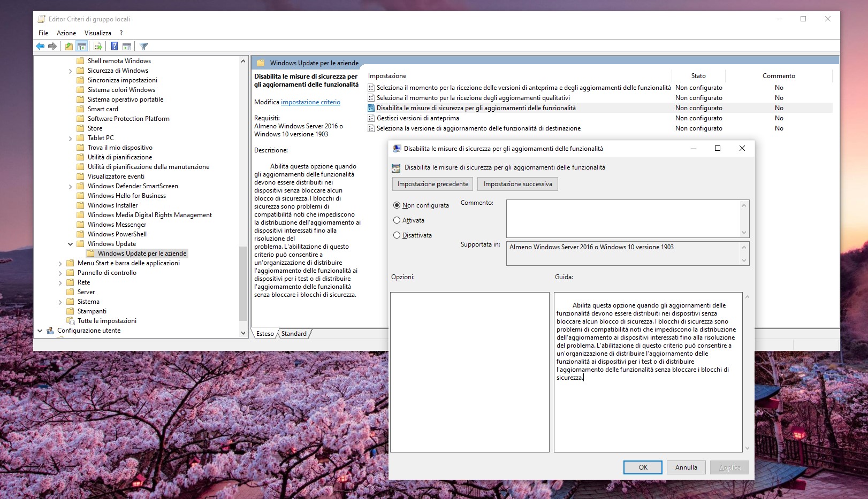The width and height of the screenshot is (868, 499).
Task: Click the gray Forward arrow in toolbar
Action: (52, 47)
